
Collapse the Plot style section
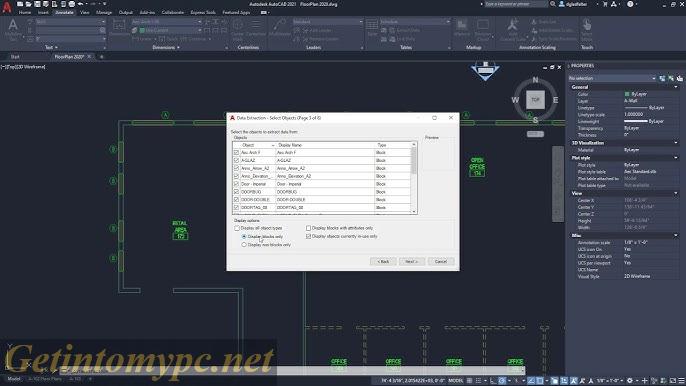pyautogui.click(x=676, y=158)
